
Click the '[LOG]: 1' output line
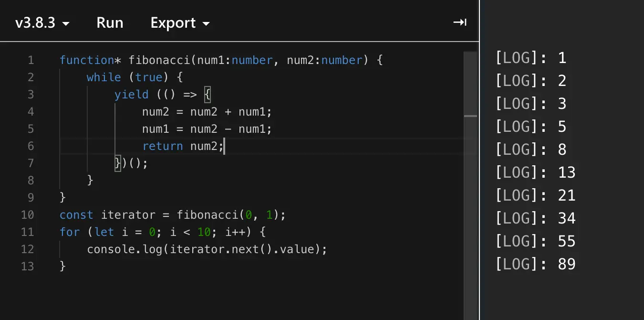(531, 58)
